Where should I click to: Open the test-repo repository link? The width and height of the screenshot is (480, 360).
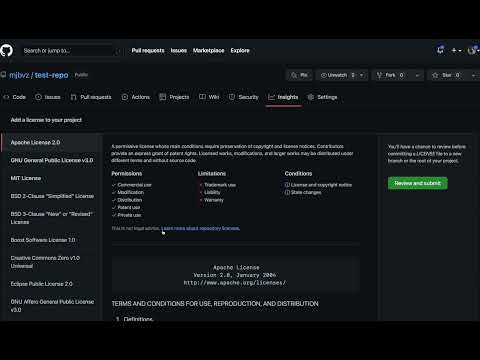coord(51,75)
